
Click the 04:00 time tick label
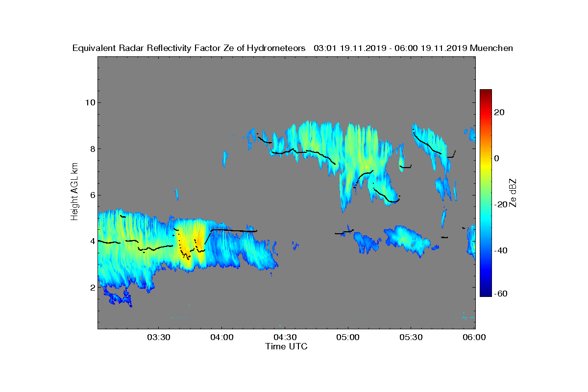(221, 337)
